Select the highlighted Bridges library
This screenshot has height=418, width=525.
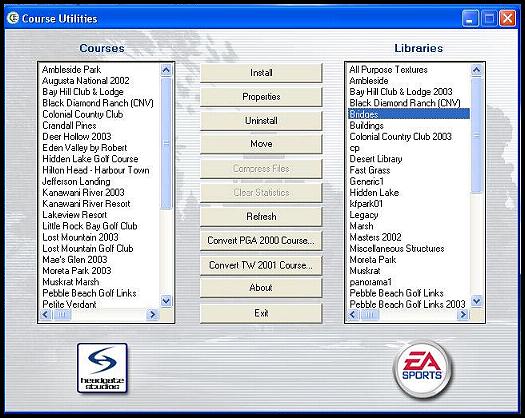(408, 114)
